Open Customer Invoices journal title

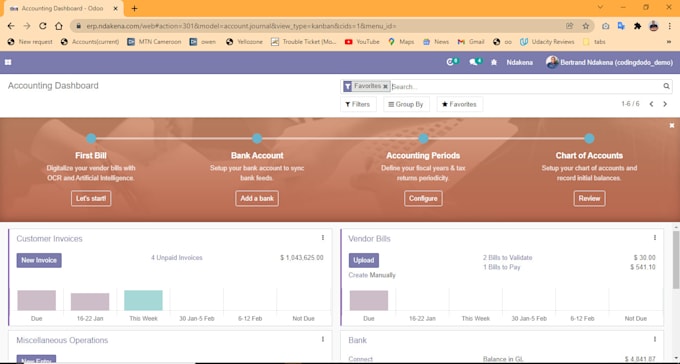click(49, 239)
